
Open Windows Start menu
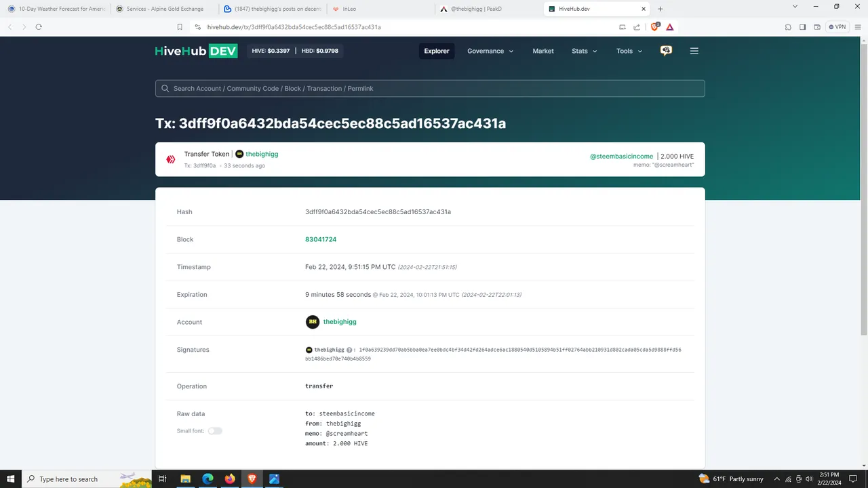(x=11, y=479)
